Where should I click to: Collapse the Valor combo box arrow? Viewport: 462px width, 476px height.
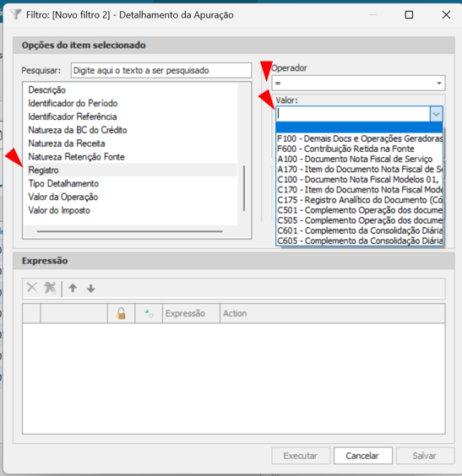point(436,114)
